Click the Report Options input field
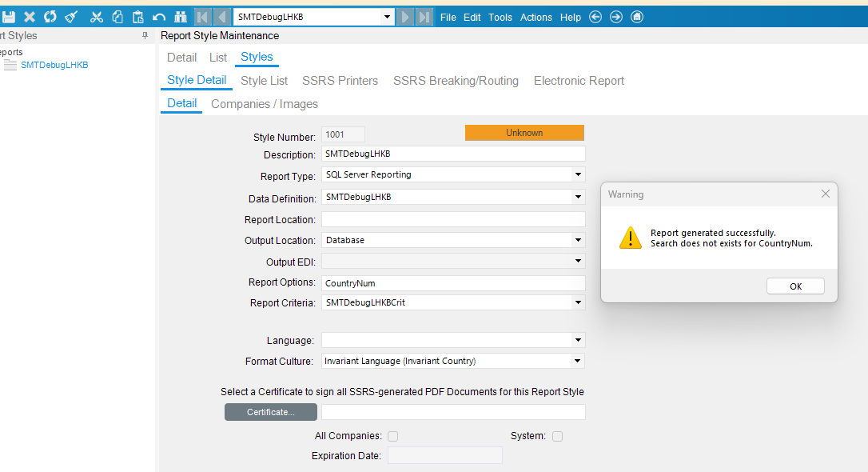This screenshot has width=868, height=472. click(453, 283)
